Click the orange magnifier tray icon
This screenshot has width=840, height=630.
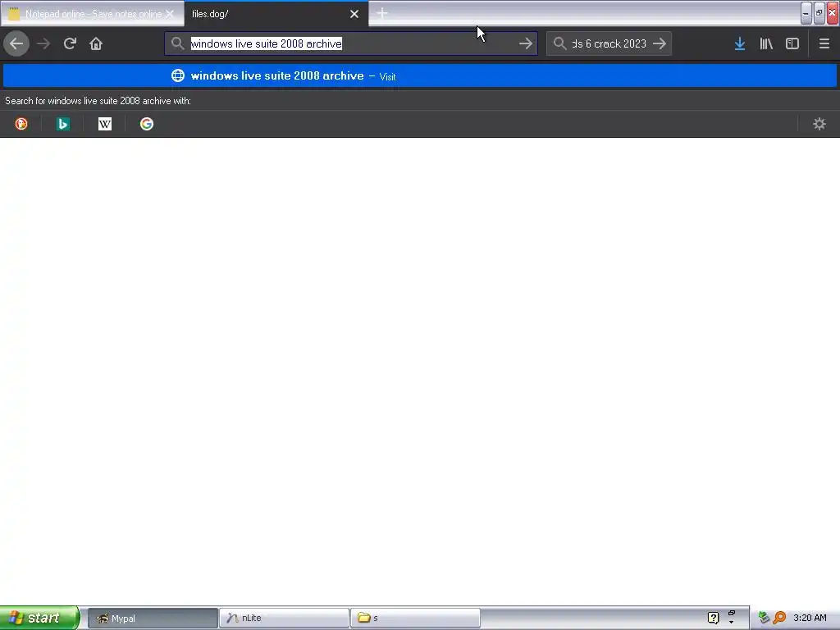point(779,618)
